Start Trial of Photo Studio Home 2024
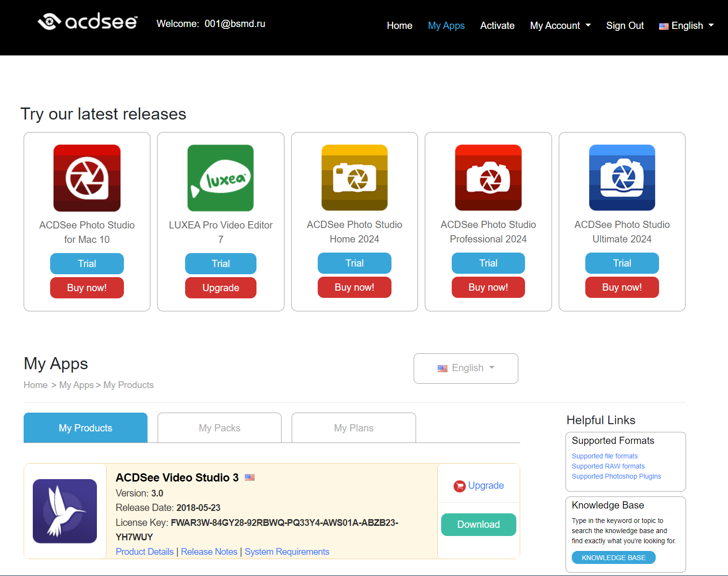Viewport: 728px width, 576px height. 354,263
